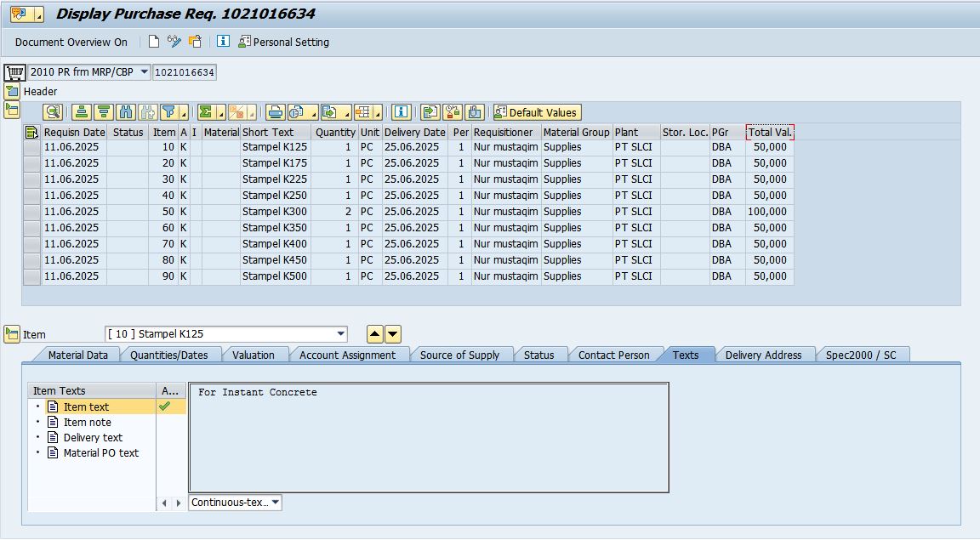Select Item note in Item Texts tree
This screenshot has height=540, width=980.
(x=87, y=423)
